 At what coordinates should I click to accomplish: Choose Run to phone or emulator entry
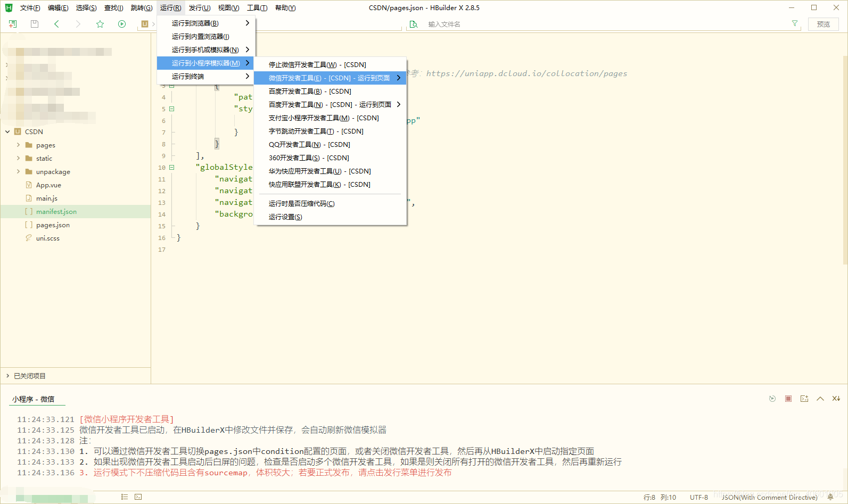pos(206,49)
